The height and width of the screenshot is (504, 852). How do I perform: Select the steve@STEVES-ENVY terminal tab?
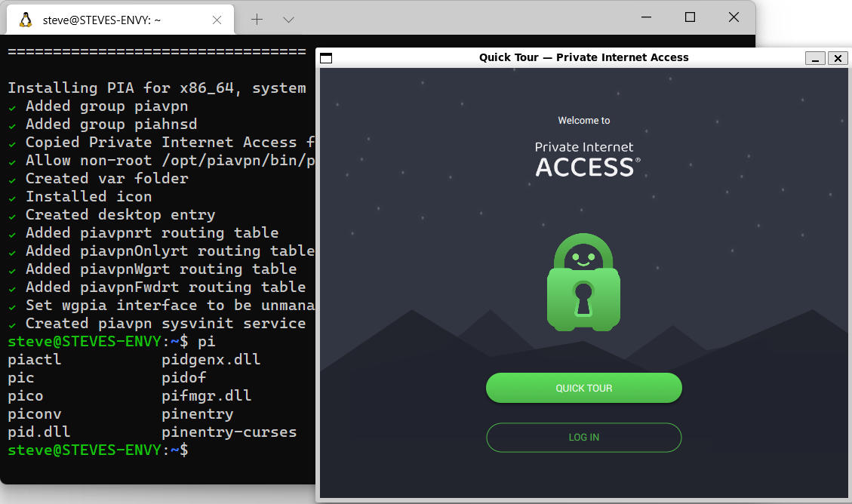coord(120,20)
